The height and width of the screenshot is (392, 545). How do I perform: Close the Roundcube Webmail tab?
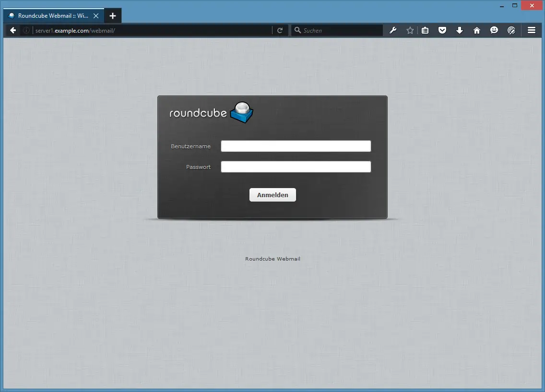(96, 16)
